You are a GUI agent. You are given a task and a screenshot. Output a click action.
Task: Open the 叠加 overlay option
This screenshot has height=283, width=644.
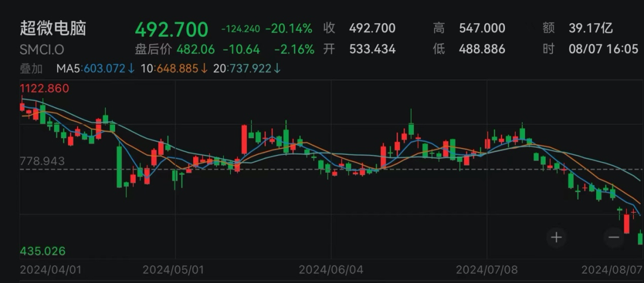pyautogui.click(x=31, y=69)
